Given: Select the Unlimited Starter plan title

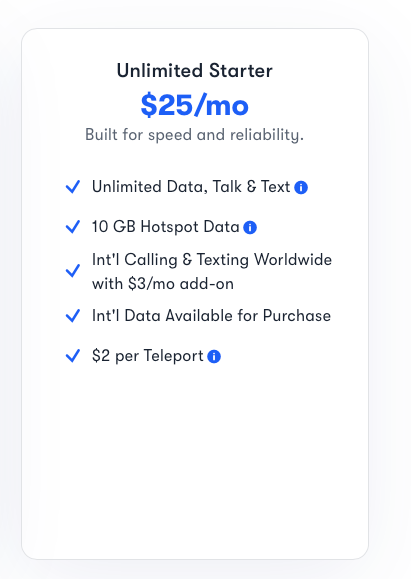Looking at the screenshot, I should pos(195,71).
